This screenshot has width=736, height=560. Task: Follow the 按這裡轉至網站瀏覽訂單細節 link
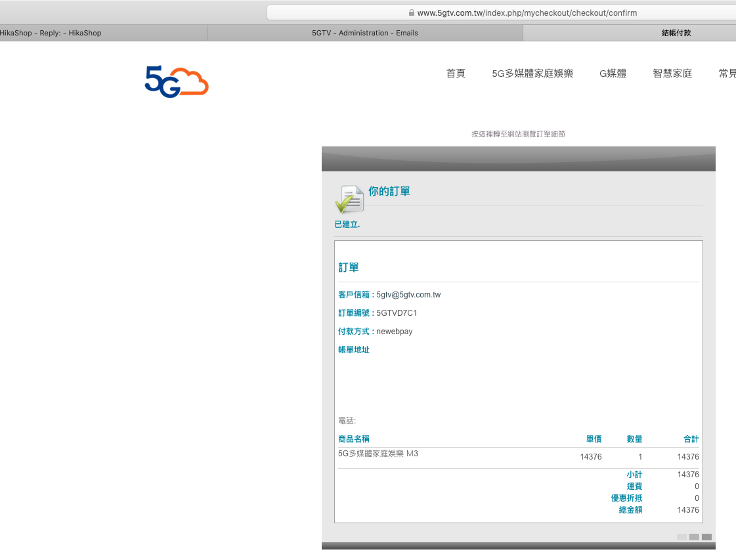(518, 134)
